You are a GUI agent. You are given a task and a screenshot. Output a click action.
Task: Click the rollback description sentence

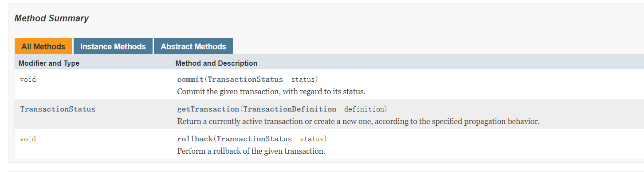pos(251,151)
